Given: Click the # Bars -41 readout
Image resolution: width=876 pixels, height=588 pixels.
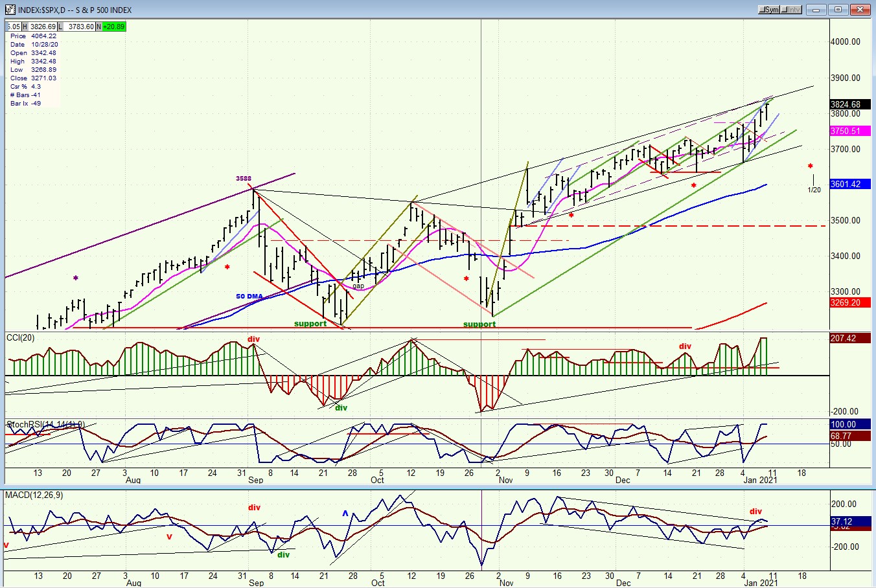Looking at the screenshot, I should point(25,95).
